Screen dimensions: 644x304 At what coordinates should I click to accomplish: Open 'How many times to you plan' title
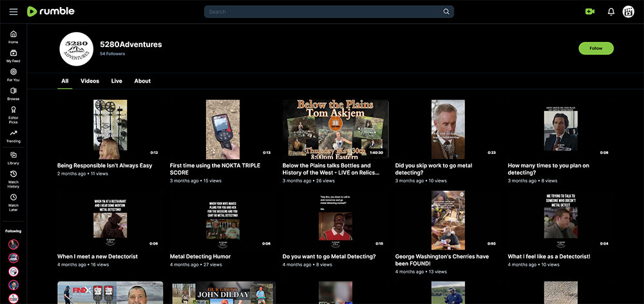coord(548,169)
